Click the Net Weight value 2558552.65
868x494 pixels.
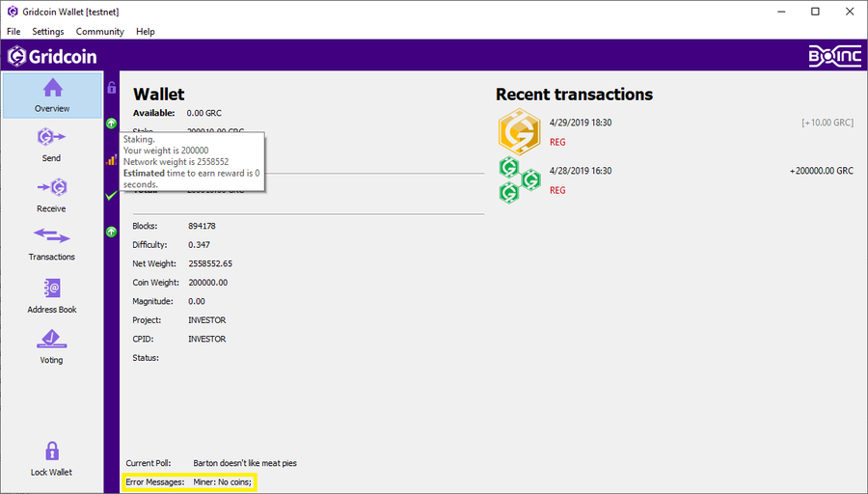pyautogui.click(x=210, y=263)
